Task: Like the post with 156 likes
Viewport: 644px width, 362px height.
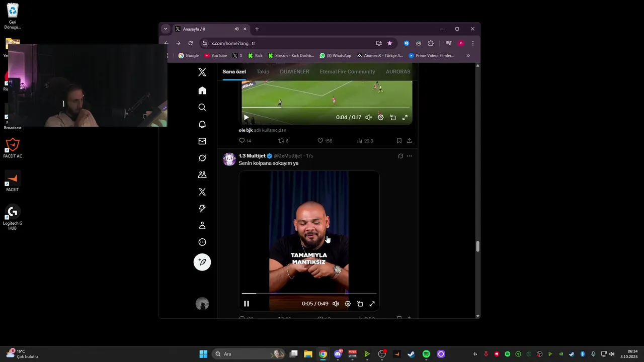Action: (325, 141)
